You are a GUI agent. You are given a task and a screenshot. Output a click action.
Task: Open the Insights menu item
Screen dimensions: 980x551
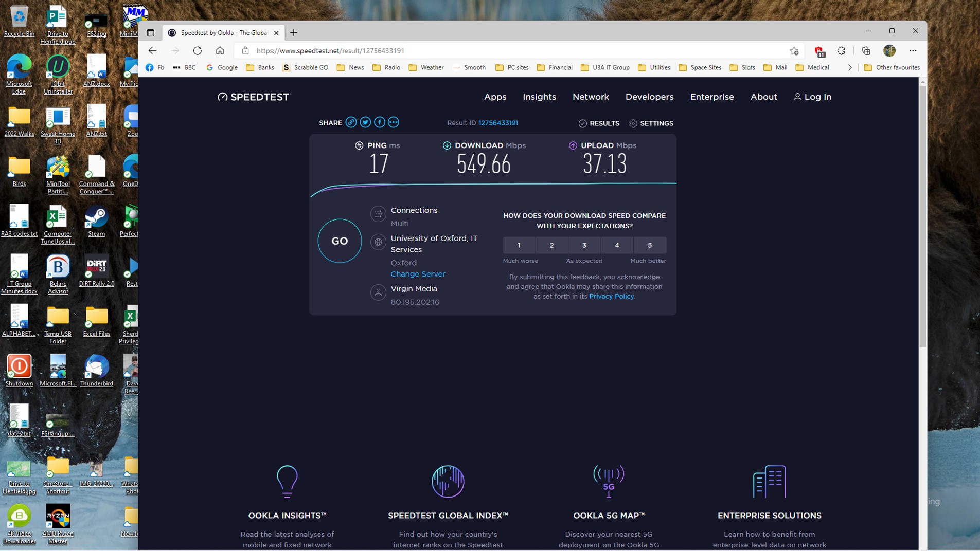[539, 97]
